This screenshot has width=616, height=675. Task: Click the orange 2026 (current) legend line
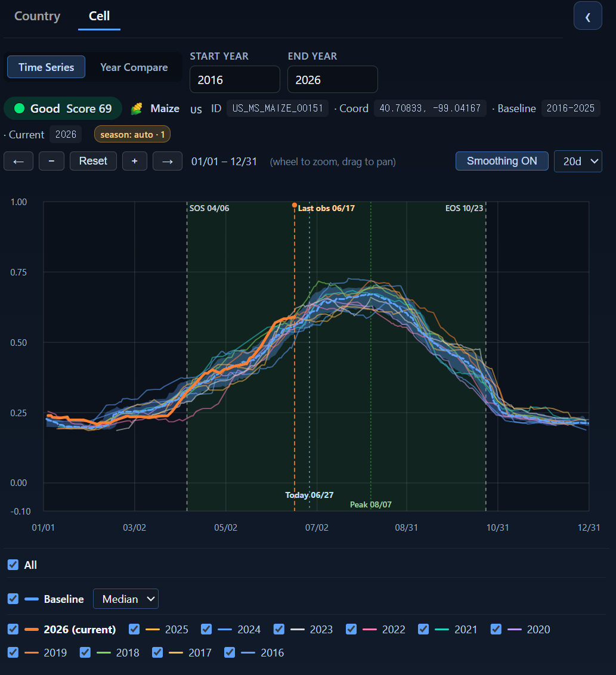[32, 629]
